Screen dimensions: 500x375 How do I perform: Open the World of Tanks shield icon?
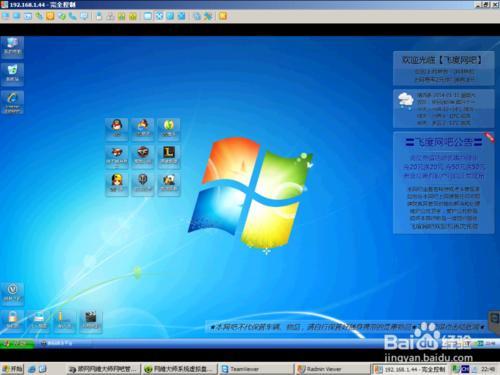coord(143,184)
